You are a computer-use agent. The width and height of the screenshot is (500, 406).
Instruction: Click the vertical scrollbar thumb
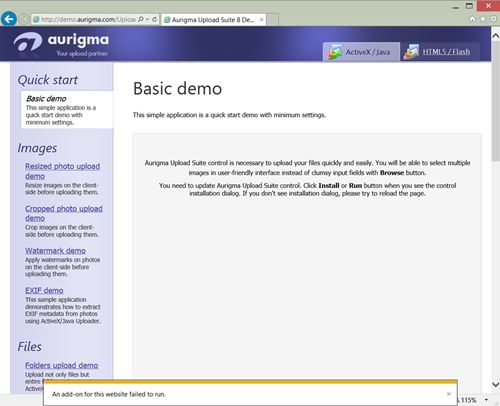point(495,102)
